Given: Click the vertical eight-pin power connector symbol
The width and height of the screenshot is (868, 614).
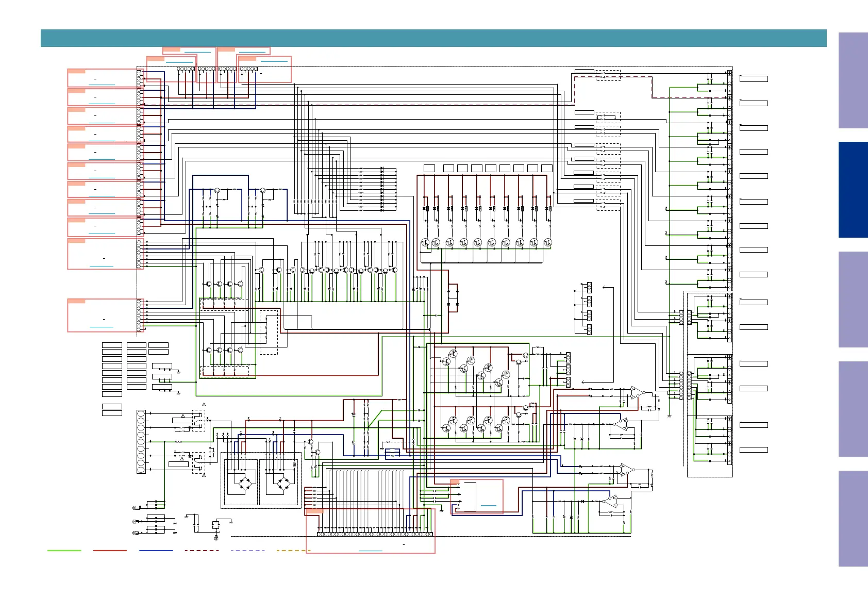Looking at the screenshot, I should [x=141, y=442].
